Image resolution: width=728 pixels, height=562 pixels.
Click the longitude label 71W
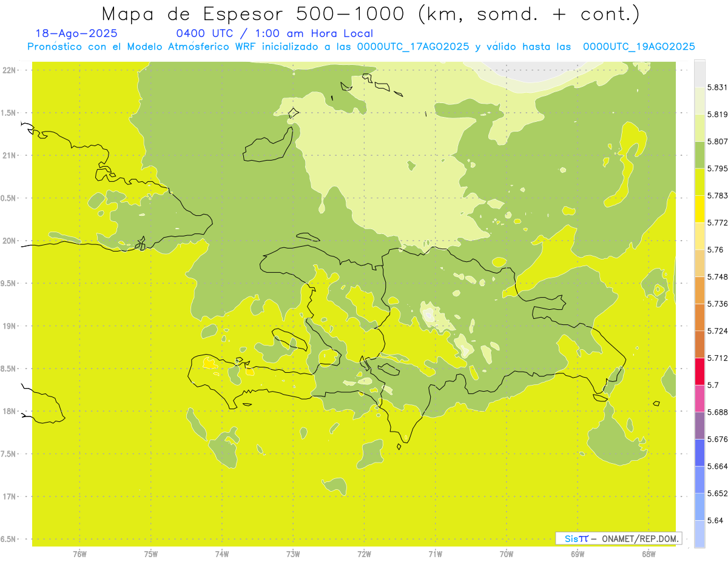tap(435, 554)
